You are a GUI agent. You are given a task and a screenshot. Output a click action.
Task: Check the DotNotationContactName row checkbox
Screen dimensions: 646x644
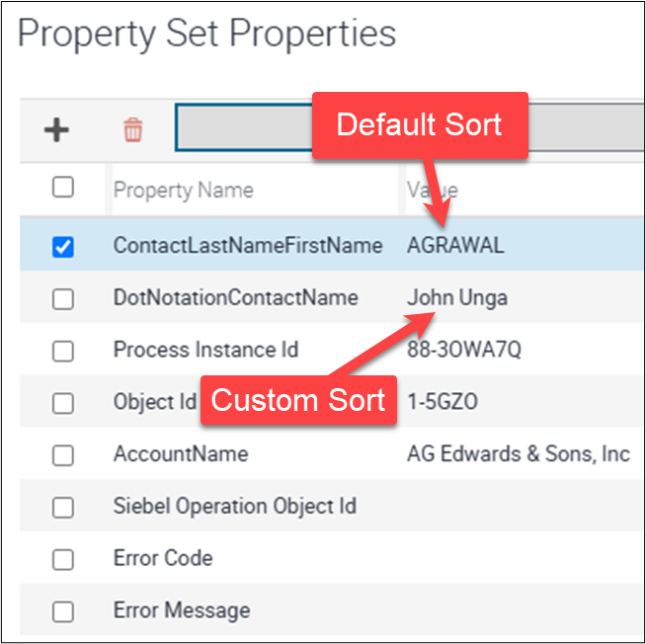click(x=62, y=299)
